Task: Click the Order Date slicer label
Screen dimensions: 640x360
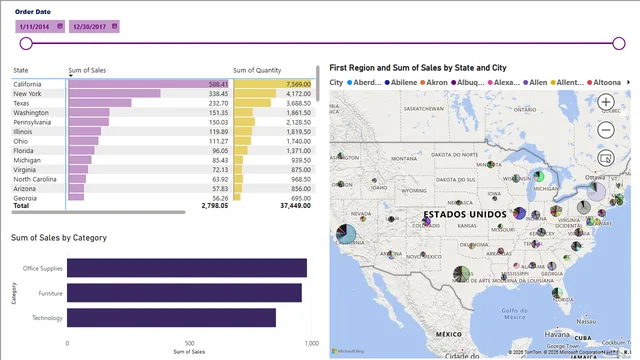Action: [33, 12]
